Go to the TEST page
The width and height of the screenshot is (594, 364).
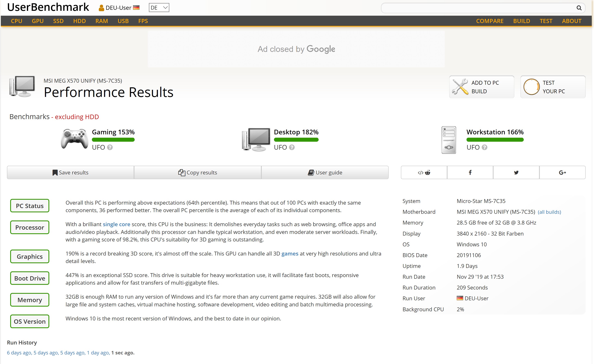546,21
